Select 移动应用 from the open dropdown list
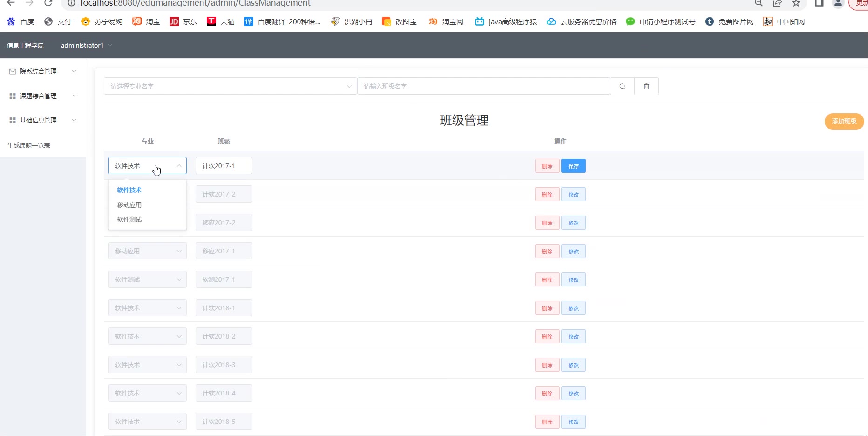The height and width of the screenshot is (436, 868). tap(129, 205)
